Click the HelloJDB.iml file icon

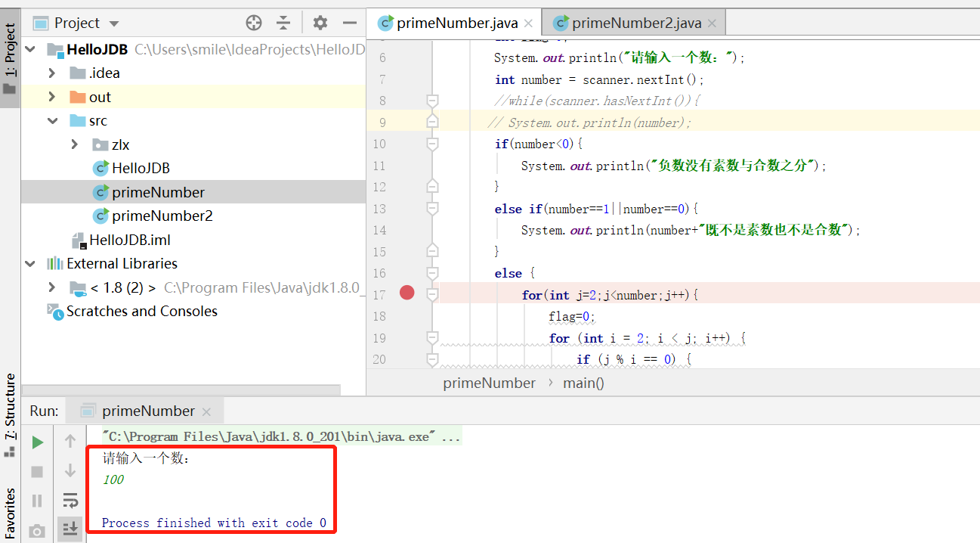coord(79,240)
